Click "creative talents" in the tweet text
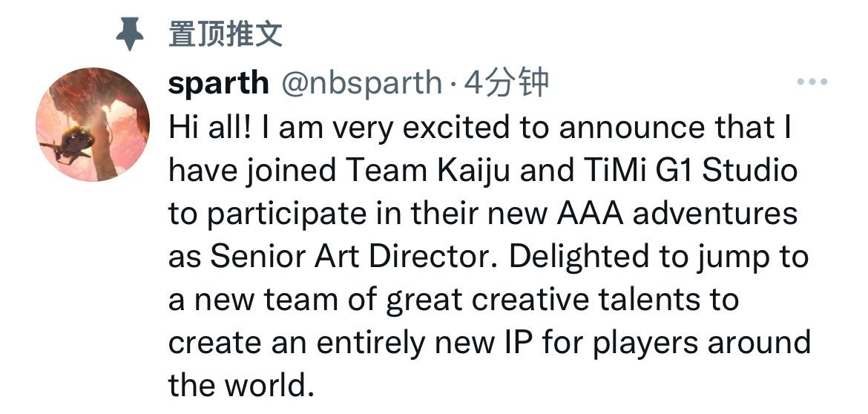Viewport: 868px width, 414px height. (575, 300)
